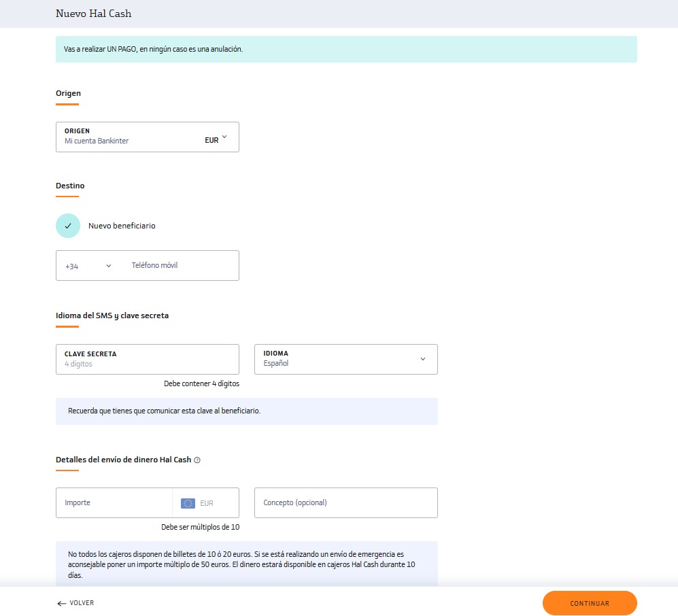678x616 pixels.
Task: Click the checkmark circle for Nuevo beneficiario
Action: [x=68, y=226]
